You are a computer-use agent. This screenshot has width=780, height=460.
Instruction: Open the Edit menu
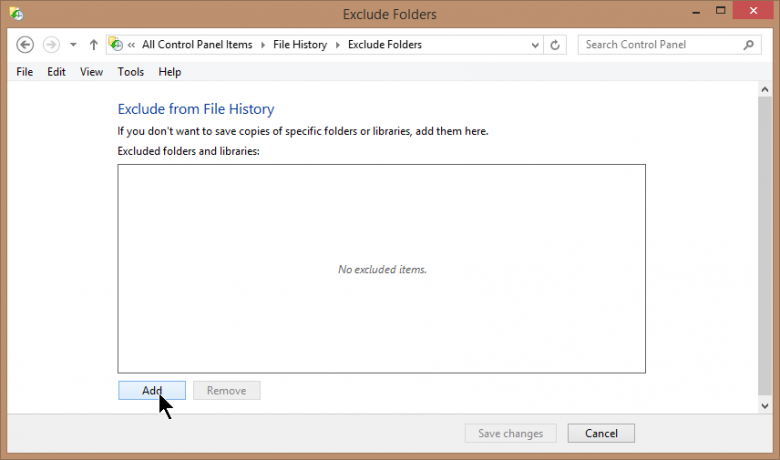pyautogui.click(x=56, y=72)
